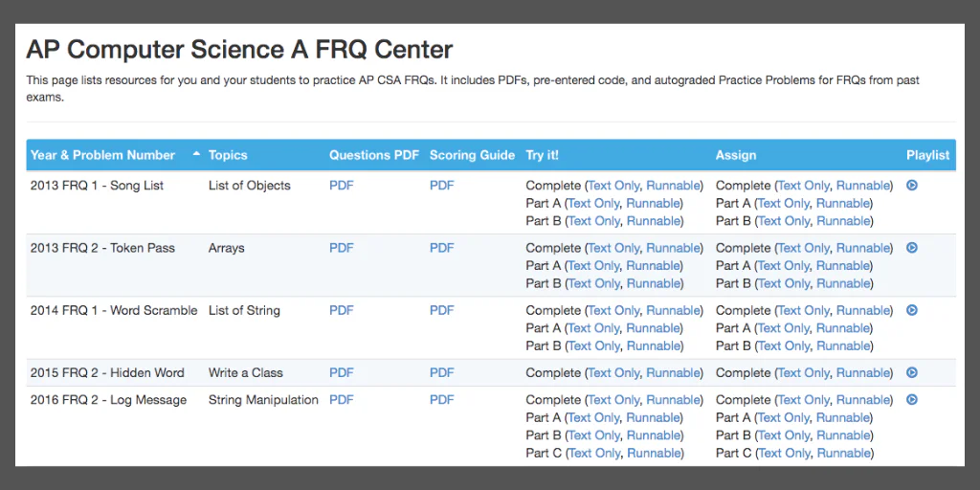Open Scoring Guide PDF for 2013 FRQ 2 Token Pass
Screen dimensions: 980x490
[441, 248]
